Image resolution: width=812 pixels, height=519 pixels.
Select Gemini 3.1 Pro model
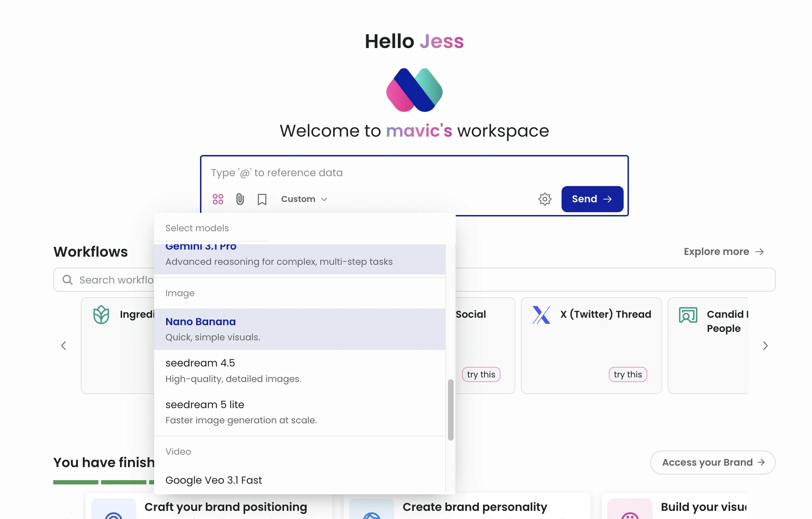click(x=300, y=259)
